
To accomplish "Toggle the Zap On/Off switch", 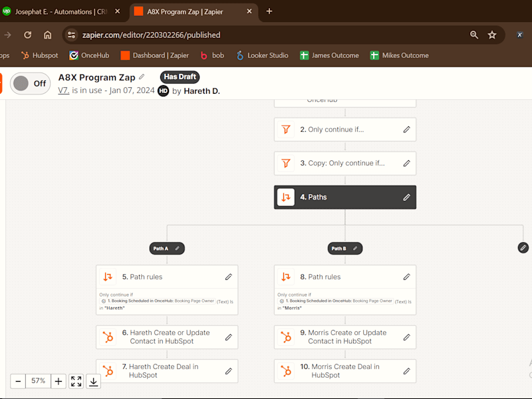I will pyautogui.click(x=30, y=84).
